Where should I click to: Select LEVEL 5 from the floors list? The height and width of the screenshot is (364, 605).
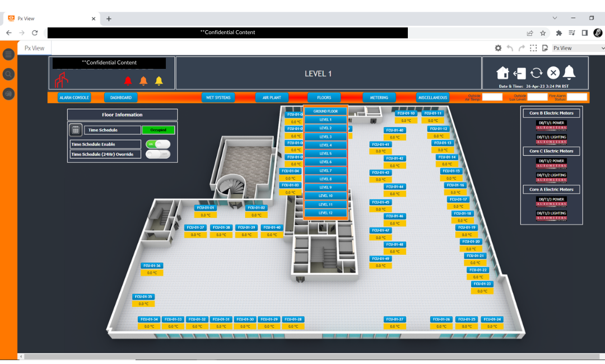click(325, 153)
